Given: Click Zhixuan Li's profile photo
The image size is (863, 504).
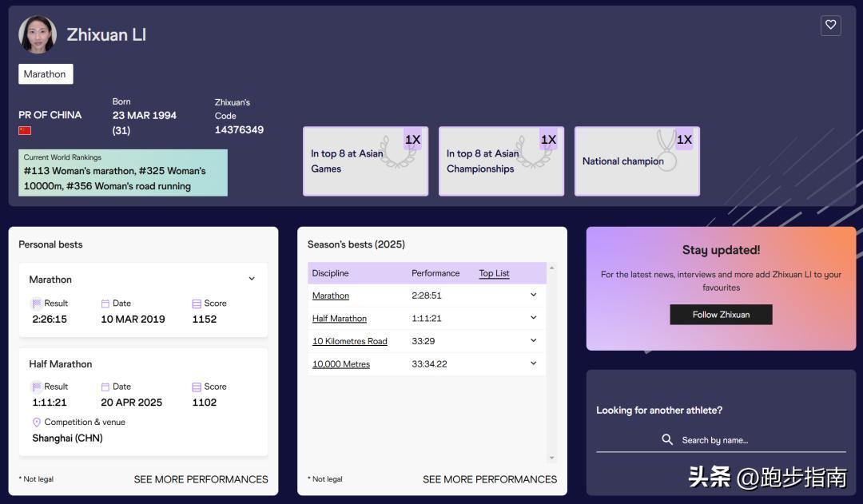Looking at the screenshot, I should [38, 34].
